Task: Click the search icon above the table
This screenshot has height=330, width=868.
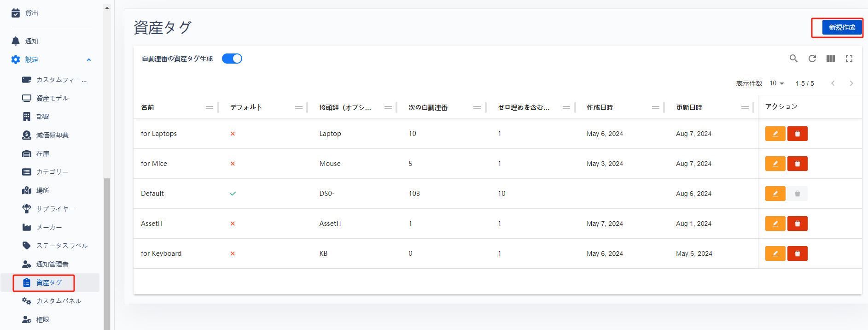Action: click(793, 59)
